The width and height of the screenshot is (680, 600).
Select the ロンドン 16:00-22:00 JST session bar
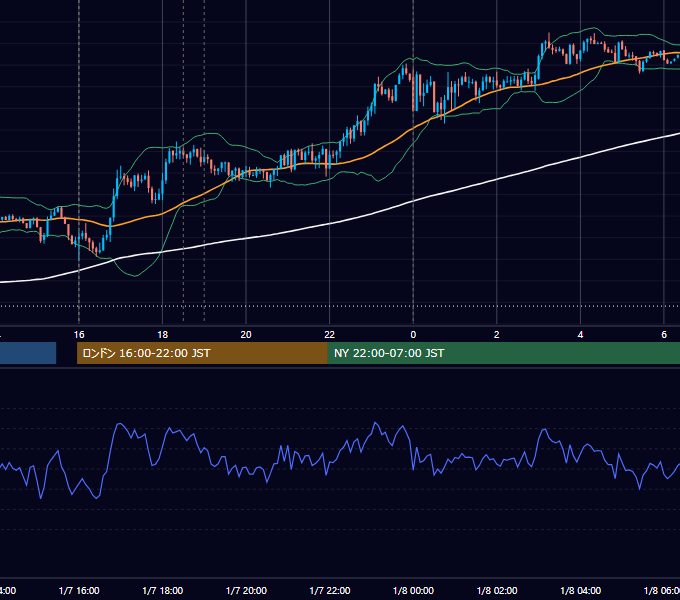[202, 353]
